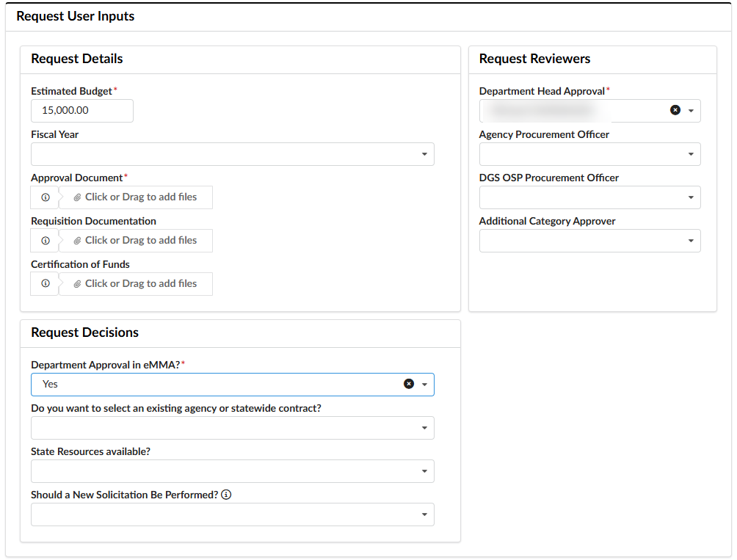Open the DGS OSP Procurement Officer dropdown
737x560 pixels.
point(690,197)
